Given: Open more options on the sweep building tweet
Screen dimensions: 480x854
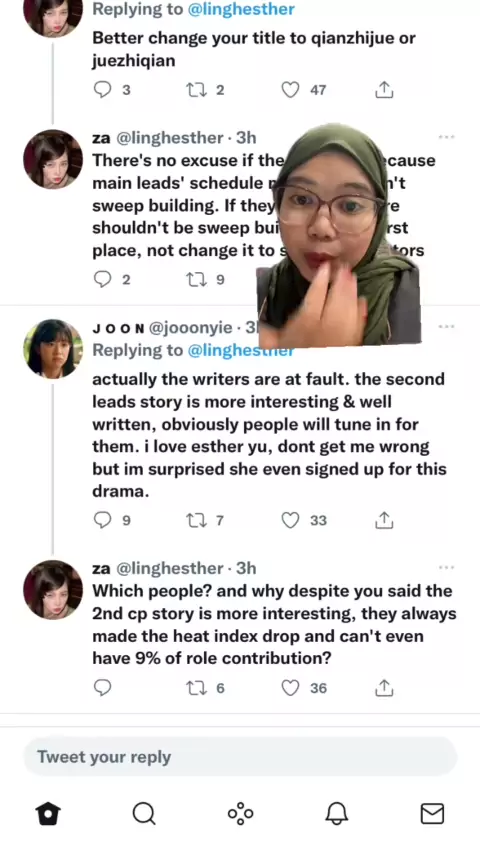Looking at the screenshot, I should pos(446,137).
